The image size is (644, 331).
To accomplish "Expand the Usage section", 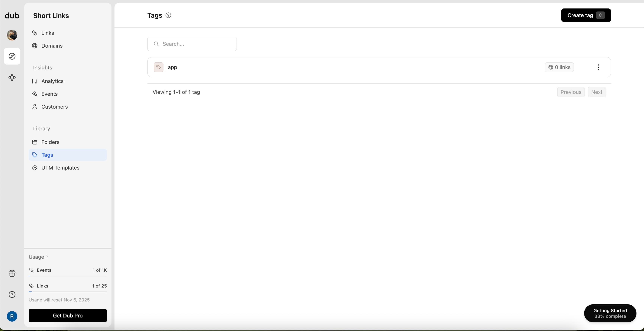I will (x=38, y=256).
